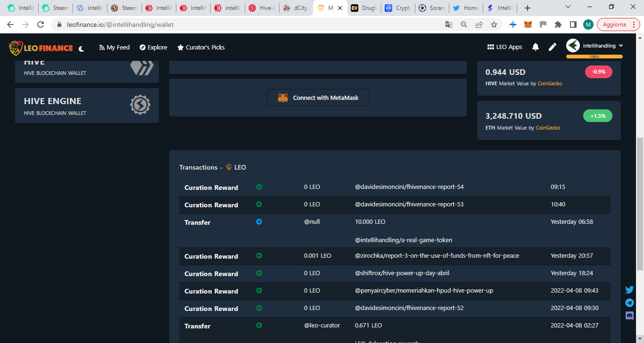Click the @leo-curator sender
This screenshot has height=343, width=644.
click(x=322, y=325)
